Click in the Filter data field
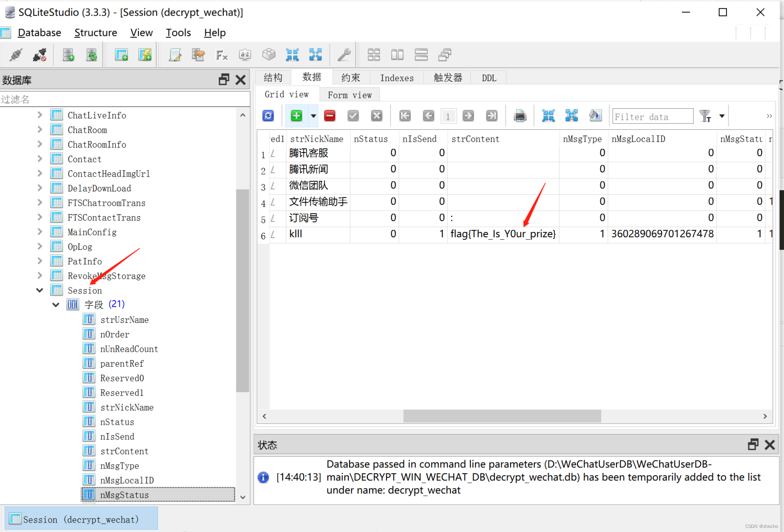The image size is (784, 532). click(x=652, y=116)
